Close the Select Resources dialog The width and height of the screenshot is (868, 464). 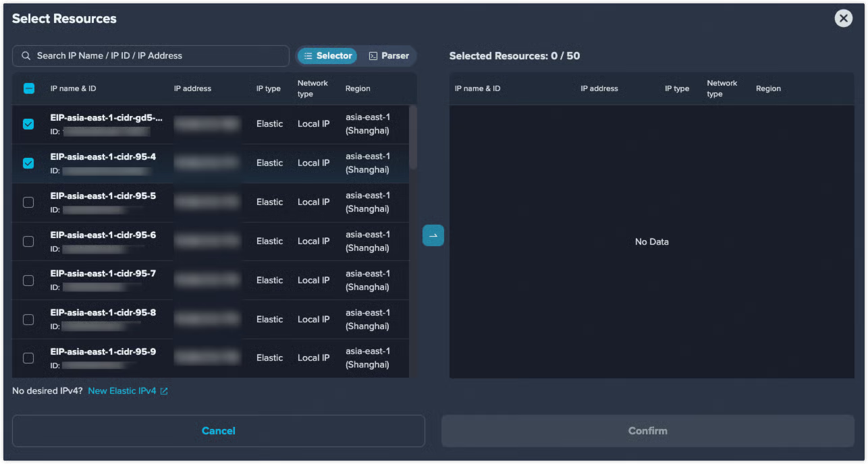(x=843, y=19)
